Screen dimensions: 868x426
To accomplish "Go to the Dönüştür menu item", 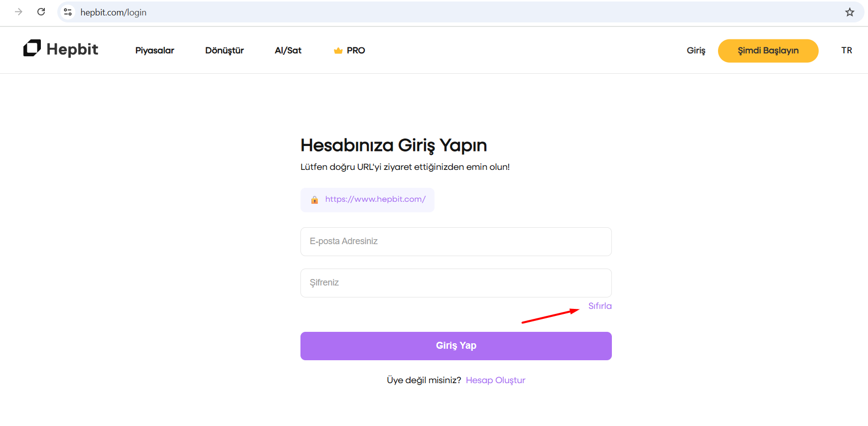I will [224, 50].
